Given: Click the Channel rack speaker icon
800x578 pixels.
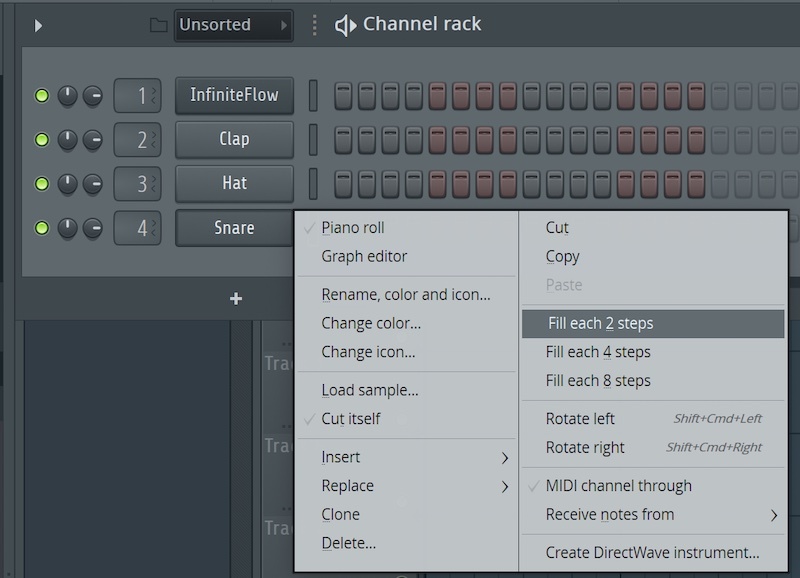Looking at the screenshot, I should [345, 25].
